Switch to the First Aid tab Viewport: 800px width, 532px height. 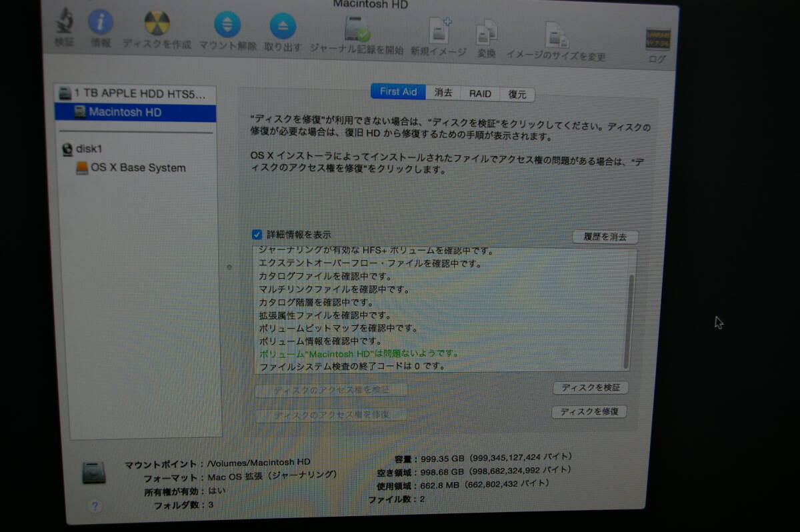399,92
